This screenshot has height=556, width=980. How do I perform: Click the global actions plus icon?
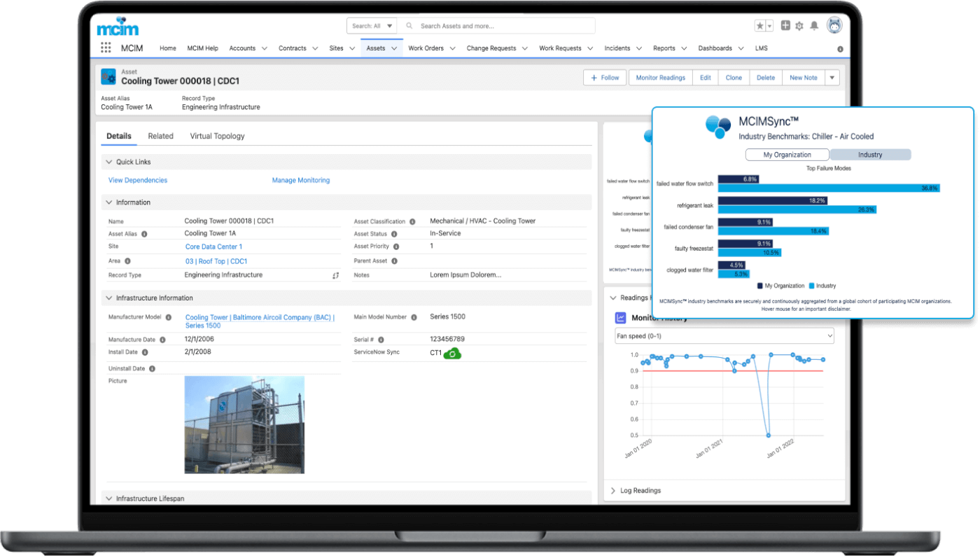coord(785,25)
